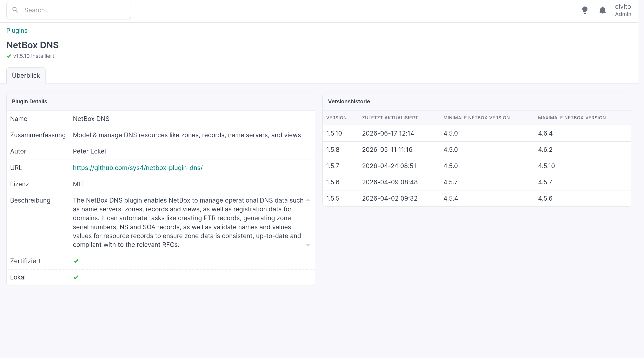Focus the Search input field
The image size is (644, 358).
point(69,10)
